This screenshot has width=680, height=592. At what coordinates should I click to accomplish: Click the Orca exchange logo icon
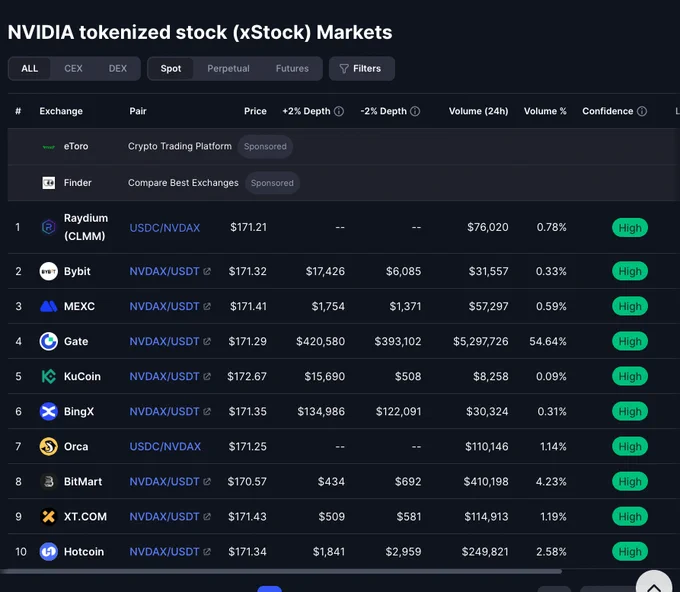pos(49,446)
